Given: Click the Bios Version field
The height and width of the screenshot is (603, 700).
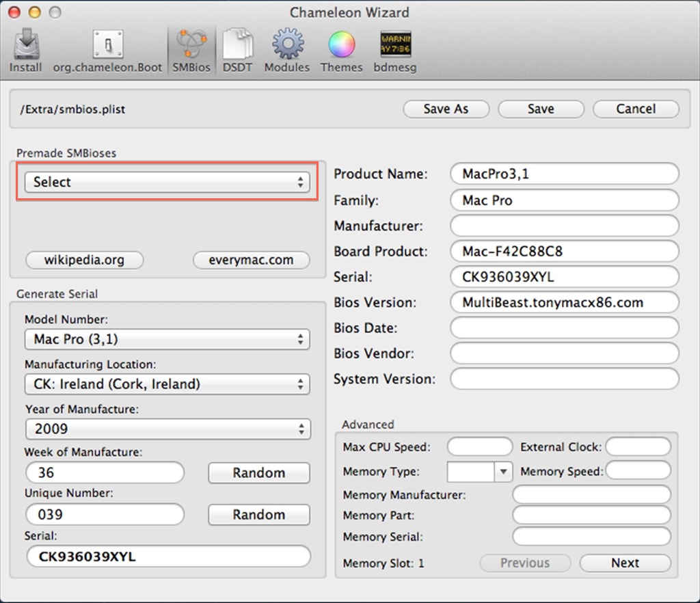Looking at the screenshot, I should [x=565, y=302].
